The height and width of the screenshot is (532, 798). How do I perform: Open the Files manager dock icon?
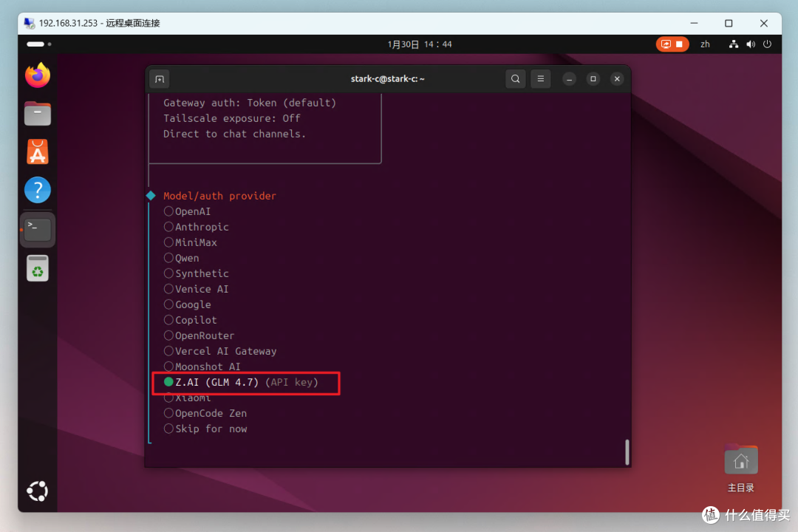point(38,114)
